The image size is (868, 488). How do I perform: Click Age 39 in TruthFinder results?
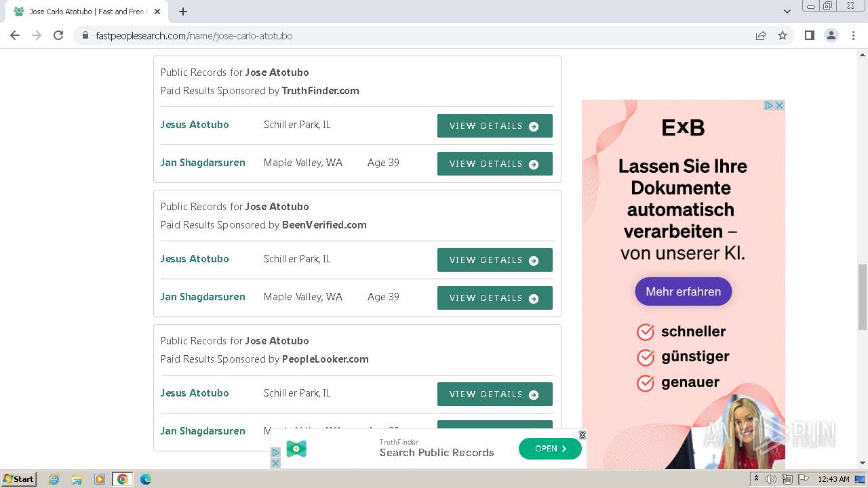click(383, 163)
